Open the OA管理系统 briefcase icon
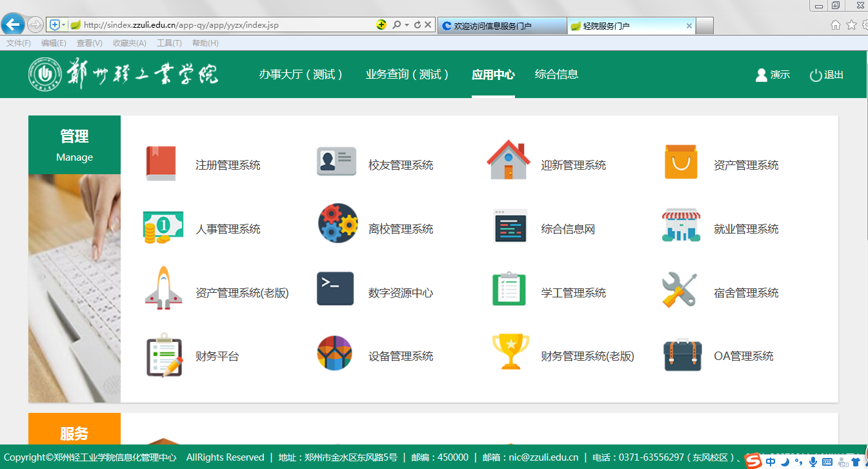 pyautogui.click(x=682, y=355)
